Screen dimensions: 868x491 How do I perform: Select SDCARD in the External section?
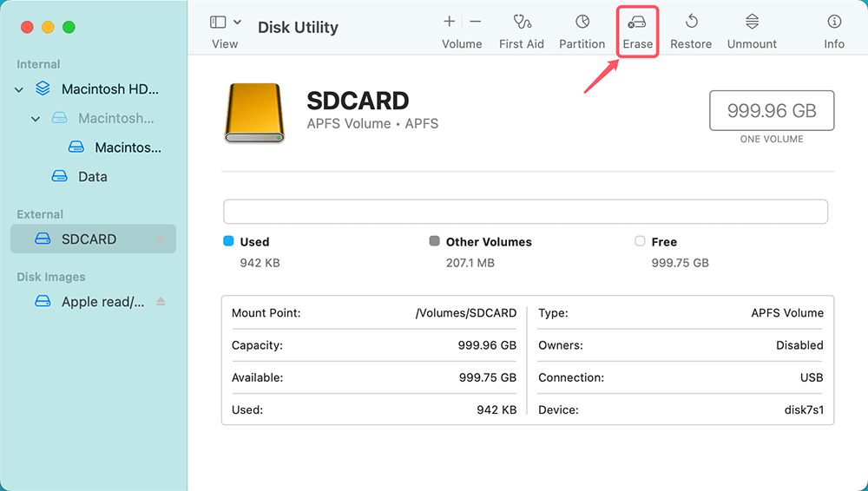pyautogui.click(x=89, y=239)
